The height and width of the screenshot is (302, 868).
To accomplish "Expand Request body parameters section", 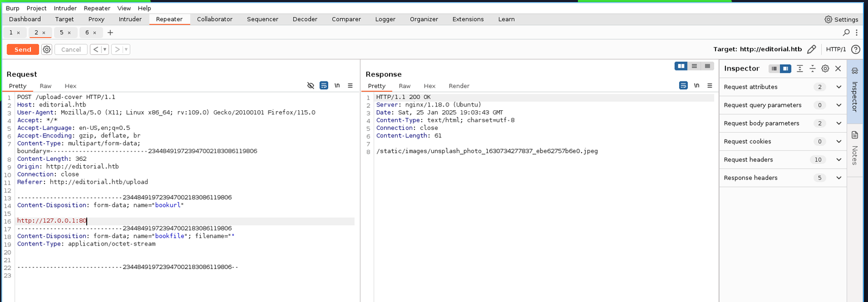I will click(x=839, y=123).
